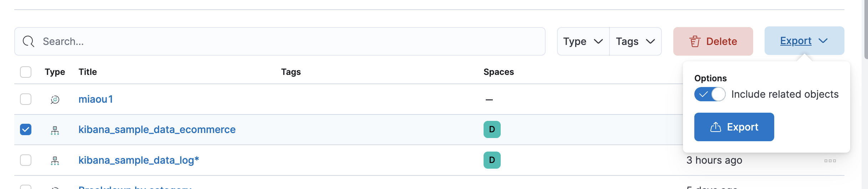This screenshot has width=868, height=189.
Task: Open the actions menu for kibana_sample_data_log*
Action: 830,161
